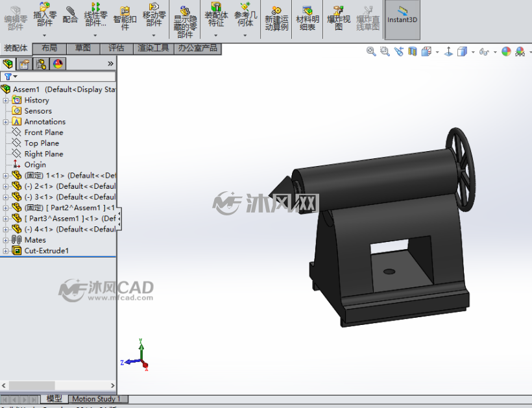Open the Linear Component Pattern tool
Viewport: 532px width, 408px height.
tap(95, 14)
